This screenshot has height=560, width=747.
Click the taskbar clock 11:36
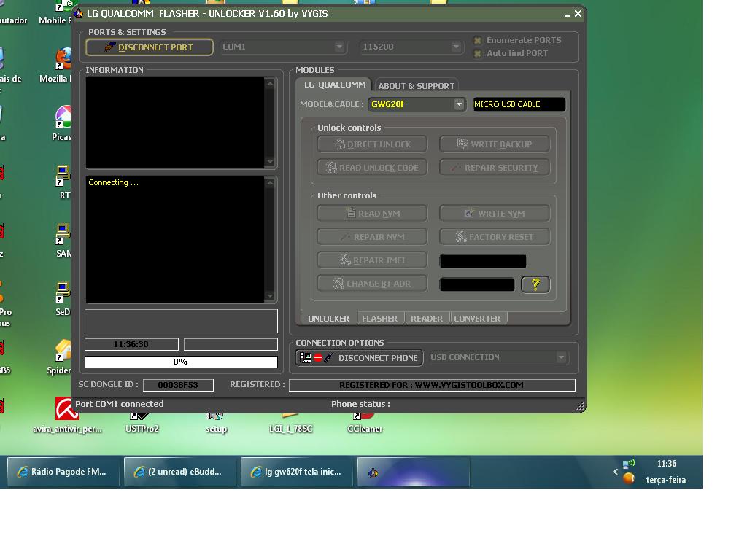[667, 464]
